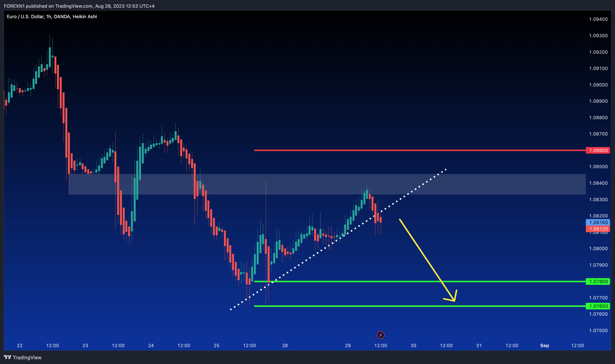615x364 pixels.
Task: Click the 1.08000 price axis value
Action: pyautogui.click(x=598, y=248)
